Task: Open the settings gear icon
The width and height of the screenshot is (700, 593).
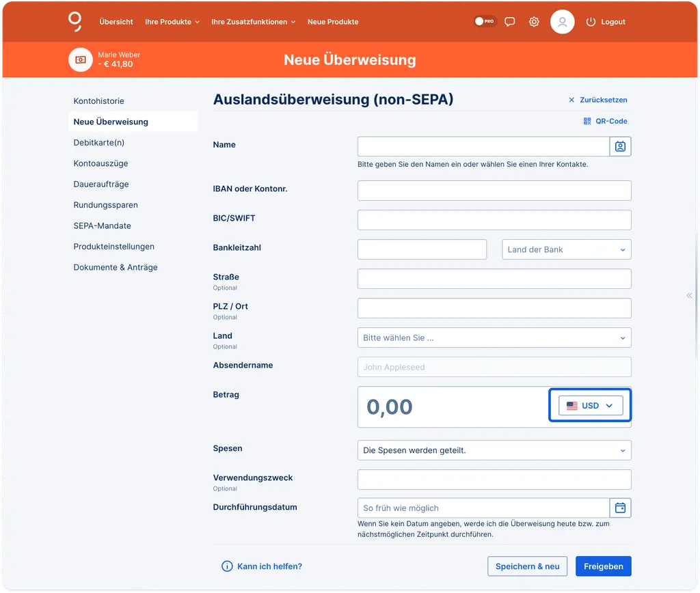Action: pos(534,21)
